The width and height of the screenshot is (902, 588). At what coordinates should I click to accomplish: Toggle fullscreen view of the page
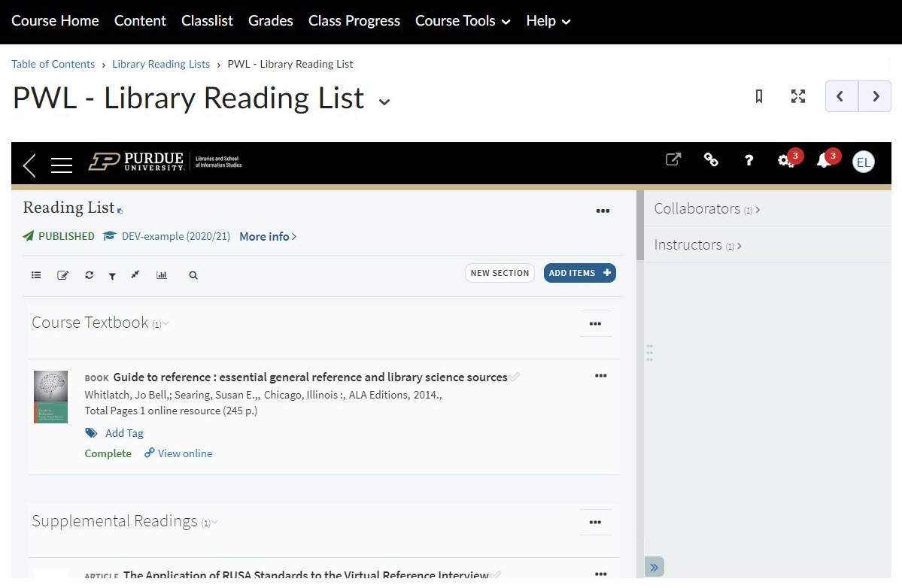coord(797,96)
